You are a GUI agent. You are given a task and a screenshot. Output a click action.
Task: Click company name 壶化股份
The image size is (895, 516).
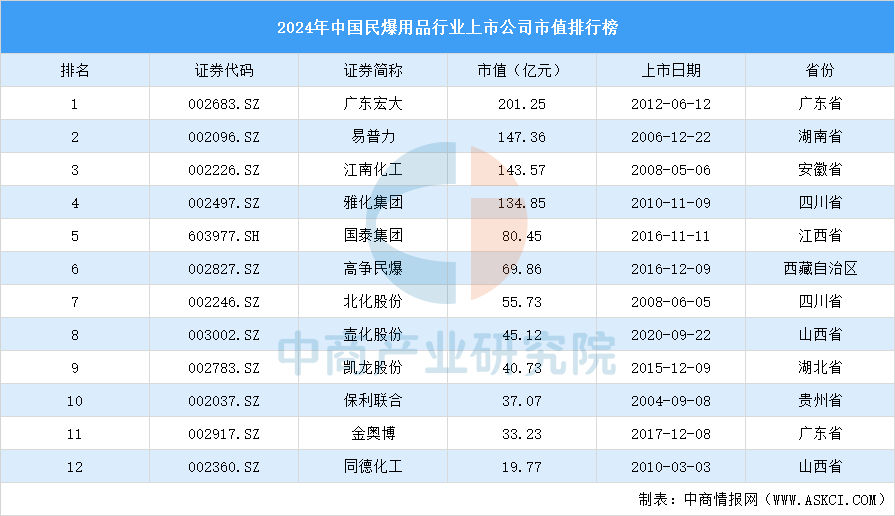pos(373,335)
